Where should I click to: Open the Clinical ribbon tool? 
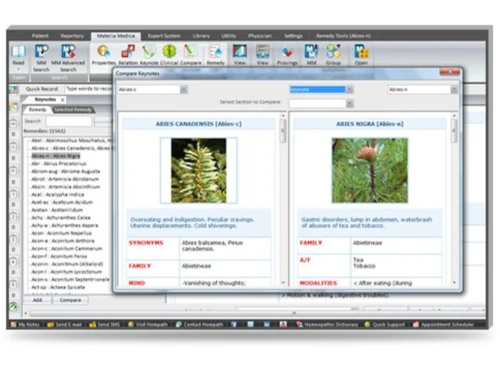(x=169, y=55)
